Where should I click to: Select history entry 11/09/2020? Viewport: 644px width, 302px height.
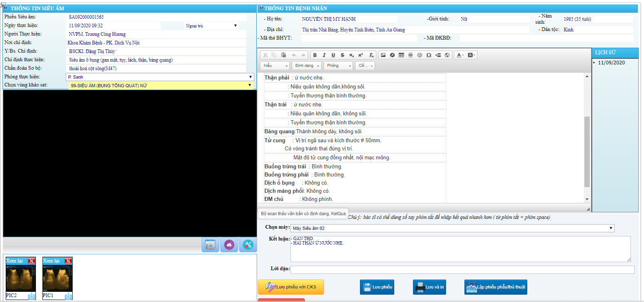point(611,63)
